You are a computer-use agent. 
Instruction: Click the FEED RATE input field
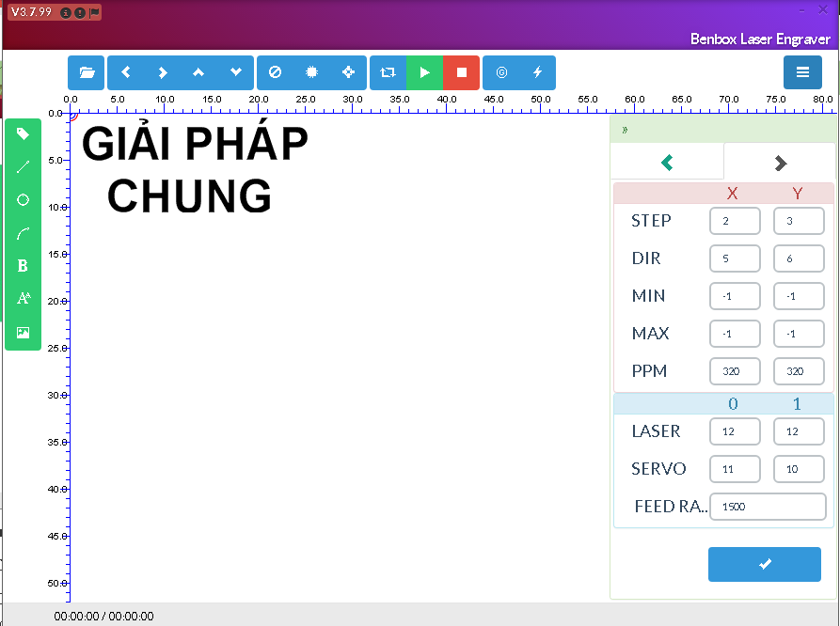(x=768, y=507)
